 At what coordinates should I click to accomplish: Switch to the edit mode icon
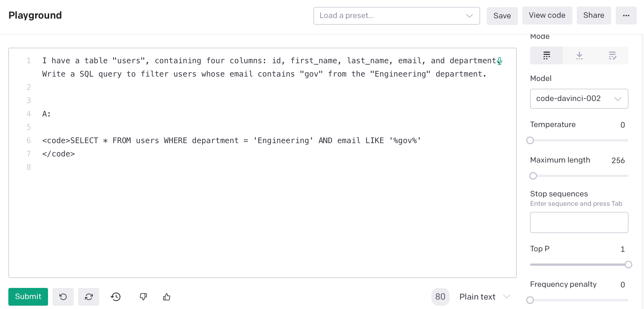pos(612,55)
